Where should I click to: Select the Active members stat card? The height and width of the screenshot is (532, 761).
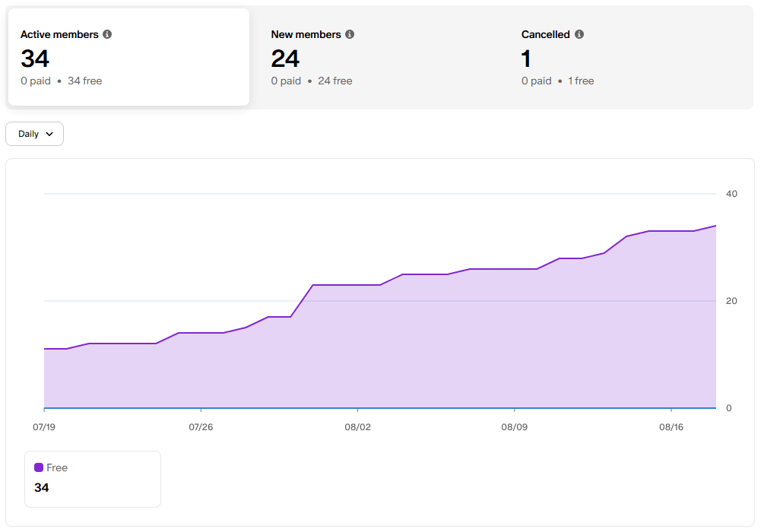(x=128, y=58)
